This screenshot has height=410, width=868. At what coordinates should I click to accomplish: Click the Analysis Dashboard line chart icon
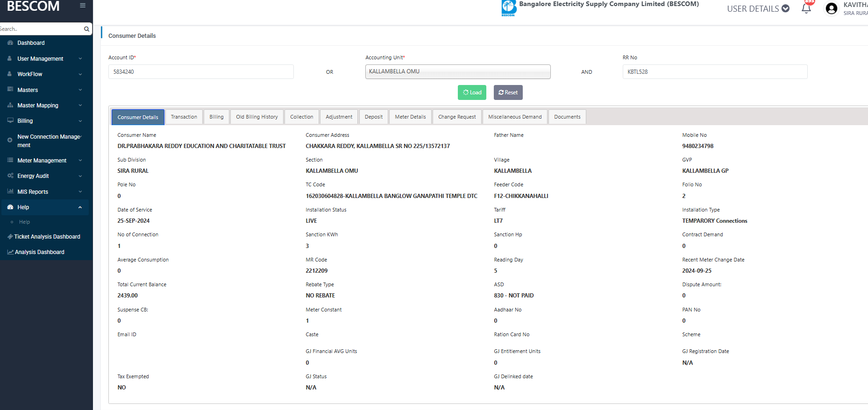point(10,252)
